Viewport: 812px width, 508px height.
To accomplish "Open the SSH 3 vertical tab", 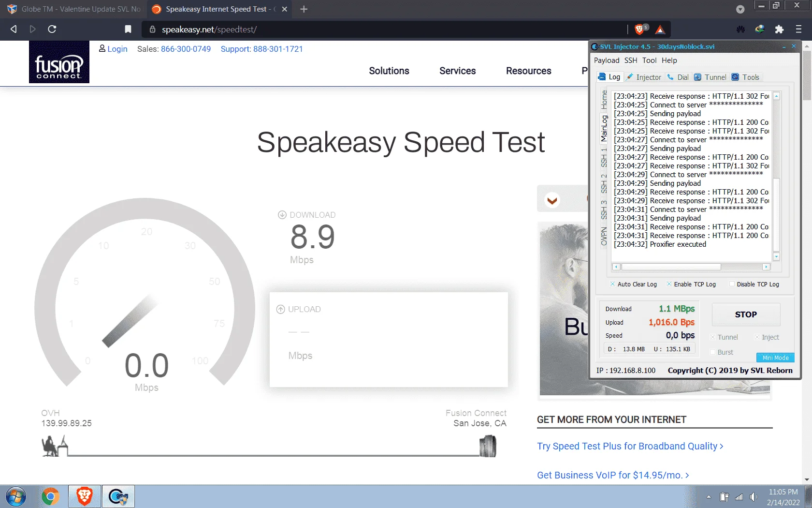I will (604, 209).
